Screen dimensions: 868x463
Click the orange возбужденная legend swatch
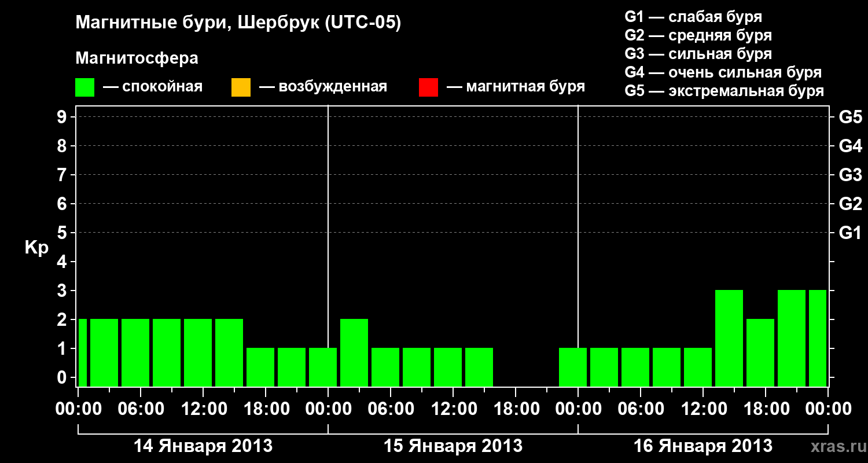(x=241, y=87)
